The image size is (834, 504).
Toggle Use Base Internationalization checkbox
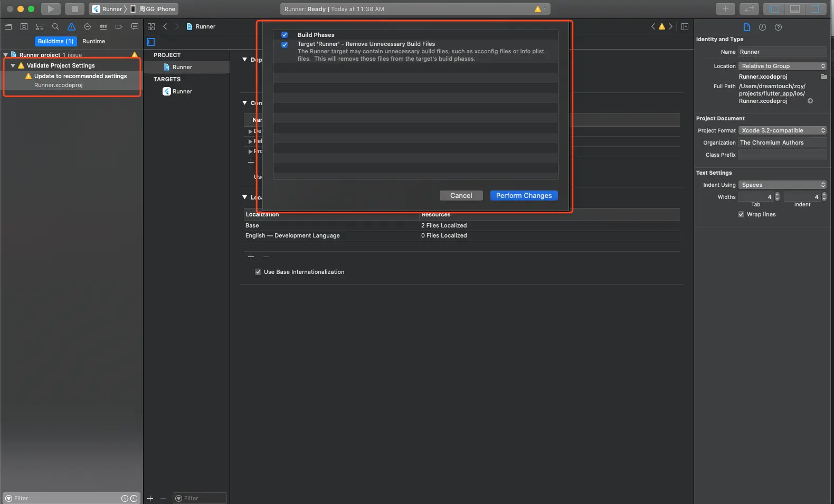[258, 272]
